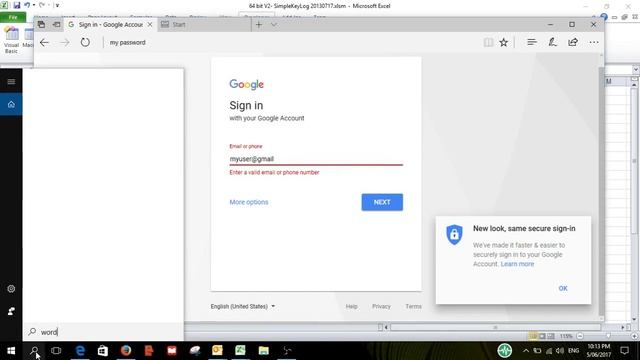
Task: Switch input language ENG
Action: (573, 351)
